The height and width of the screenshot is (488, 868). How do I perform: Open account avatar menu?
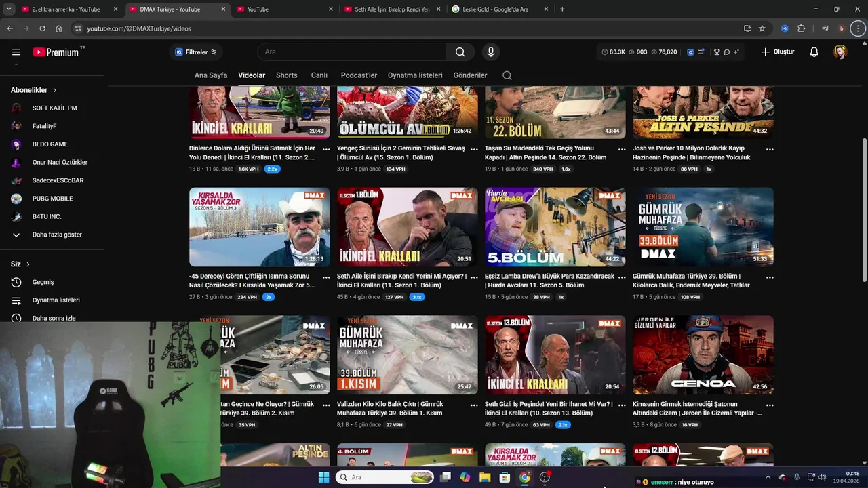click(x=840, y=52)
